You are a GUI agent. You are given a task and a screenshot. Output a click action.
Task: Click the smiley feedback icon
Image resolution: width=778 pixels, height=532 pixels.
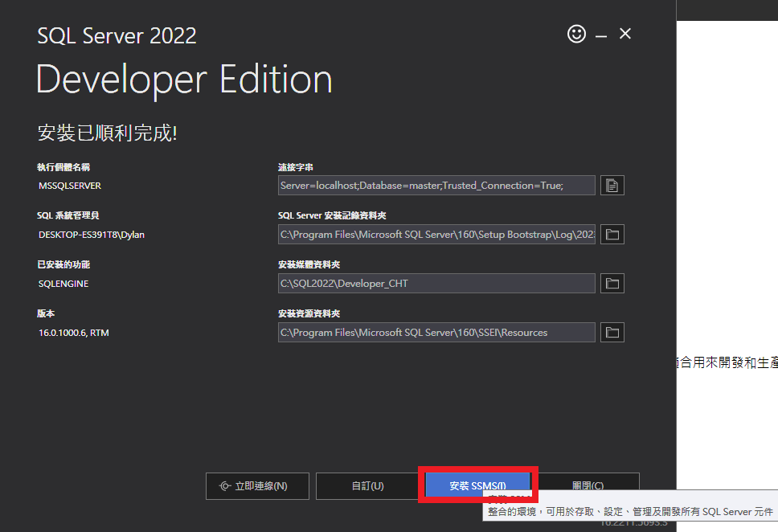[x=576, y=35]
